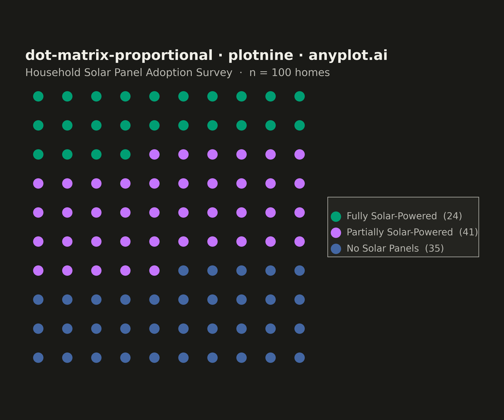Click the last blue dot of the bottom row
This screenshot has height=420, width=504.
[299, 358]
